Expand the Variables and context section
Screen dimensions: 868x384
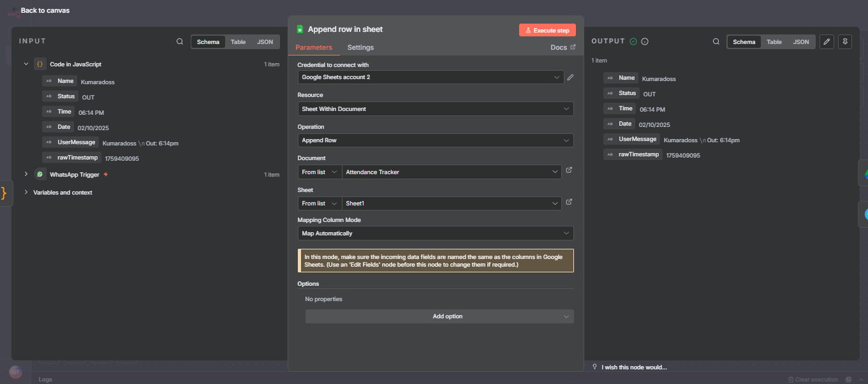coord(26,192)
